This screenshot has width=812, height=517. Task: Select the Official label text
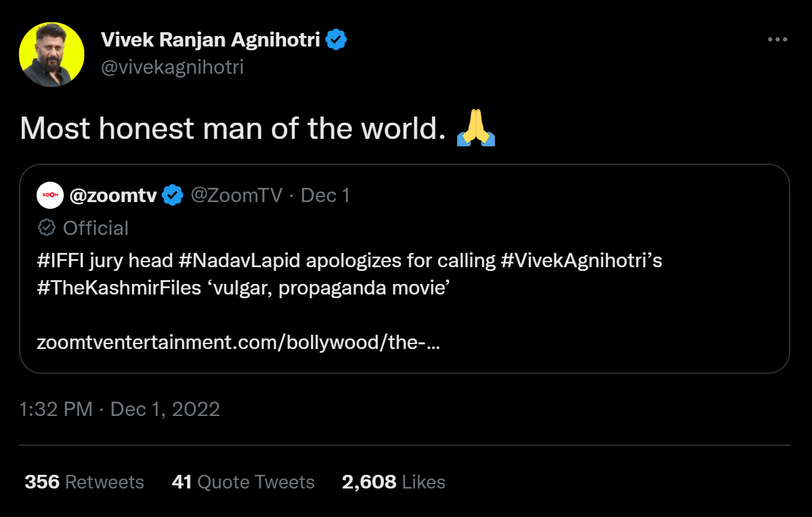(x=95, y=228)
